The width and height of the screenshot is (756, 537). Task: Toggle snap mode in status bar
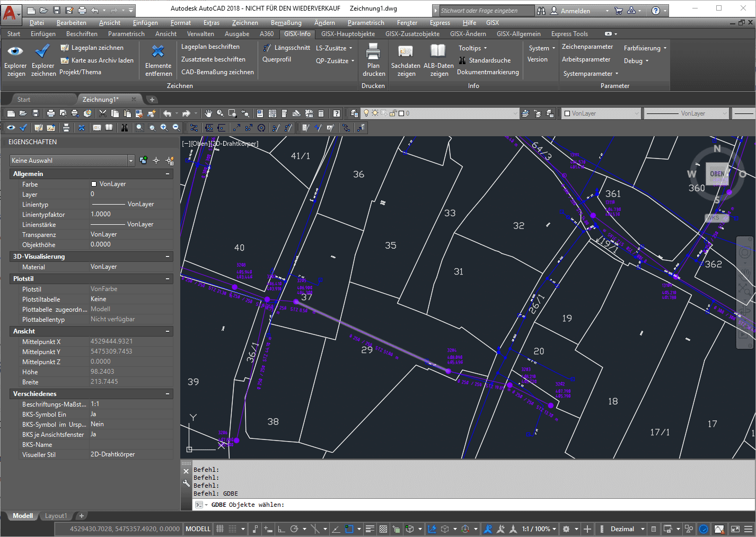[232, 529]
